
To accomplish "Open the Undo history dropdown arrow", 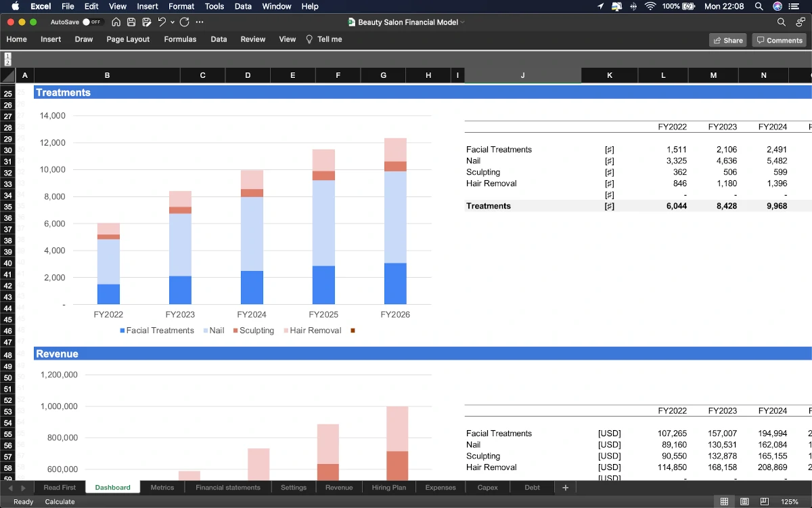I will [x=173, y=22].
